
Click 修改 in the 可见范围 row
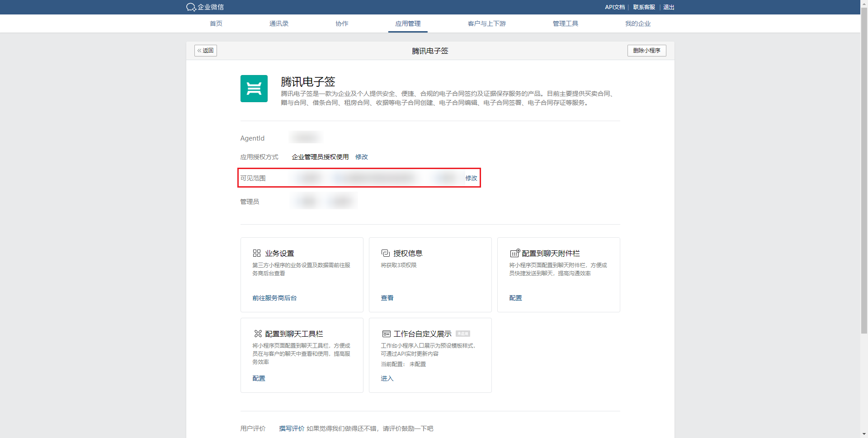pyautogui.click(x=471, y=178)
